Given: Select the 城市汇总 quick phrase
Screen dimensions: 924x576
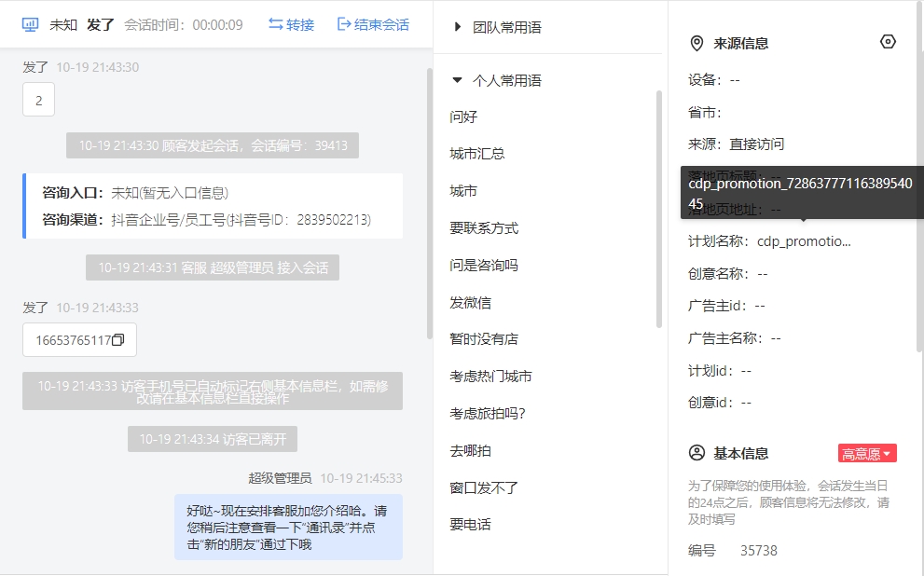Looking at the screenshot, I should click(x=476, y=154).
